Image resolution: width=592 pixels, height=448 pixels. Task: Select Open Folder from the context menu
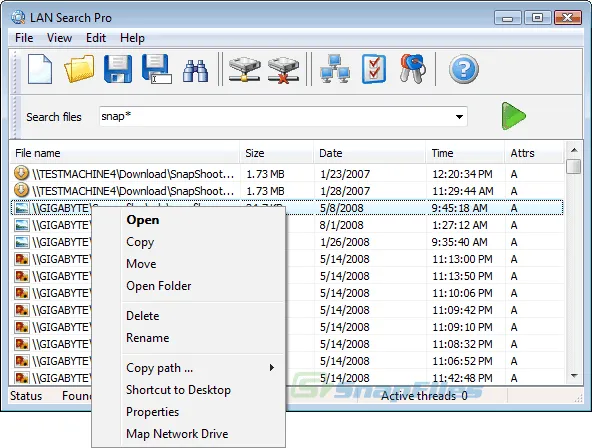159,286
